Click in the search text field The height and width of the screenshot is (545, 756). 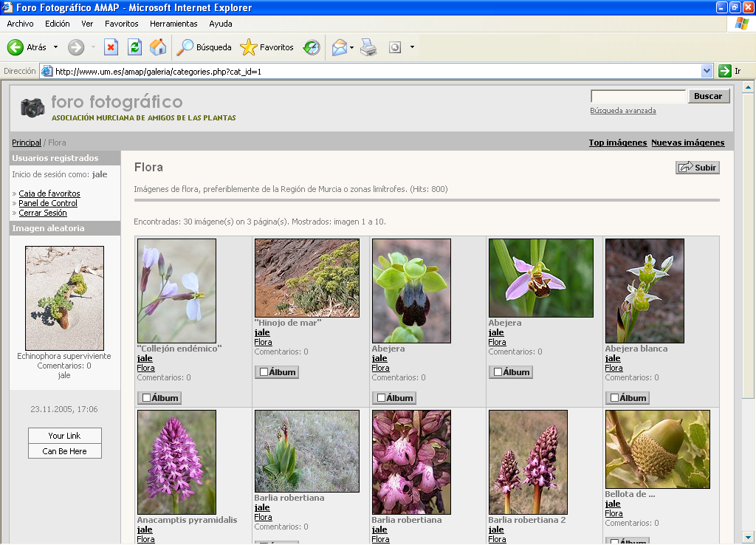[638, 96]
